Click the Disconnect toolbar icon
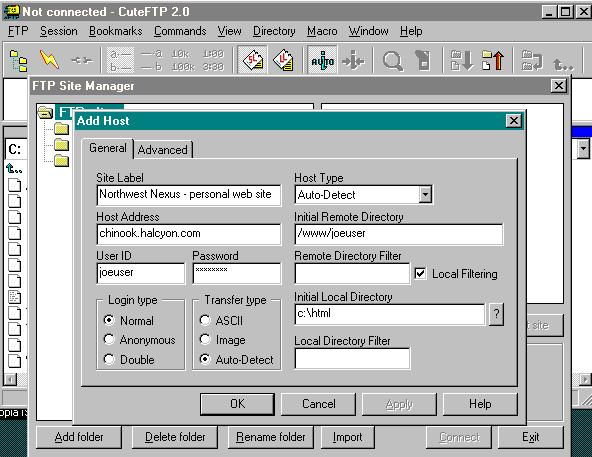592x457 pixels. pyautogui.click(x=82, y=60)
